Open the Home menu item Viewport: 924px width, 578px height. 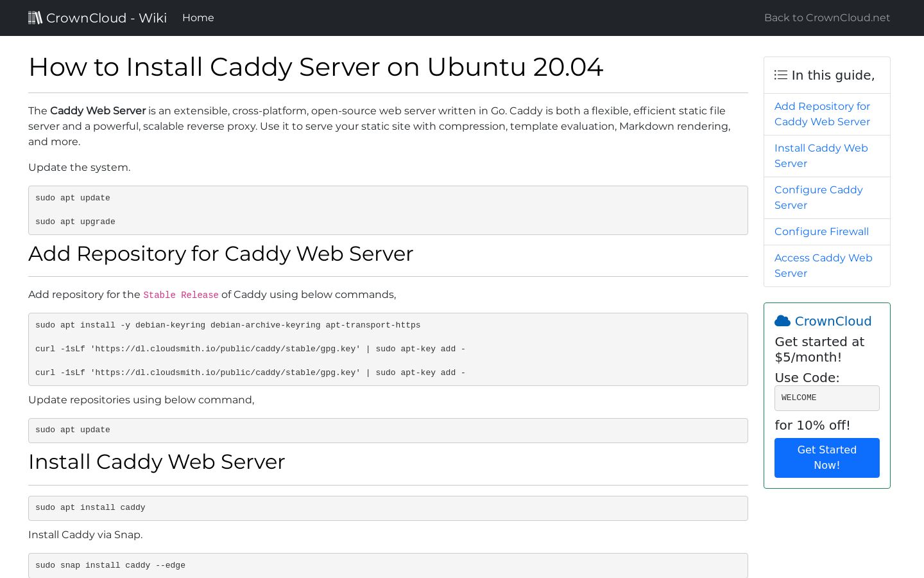click(198, 18)
